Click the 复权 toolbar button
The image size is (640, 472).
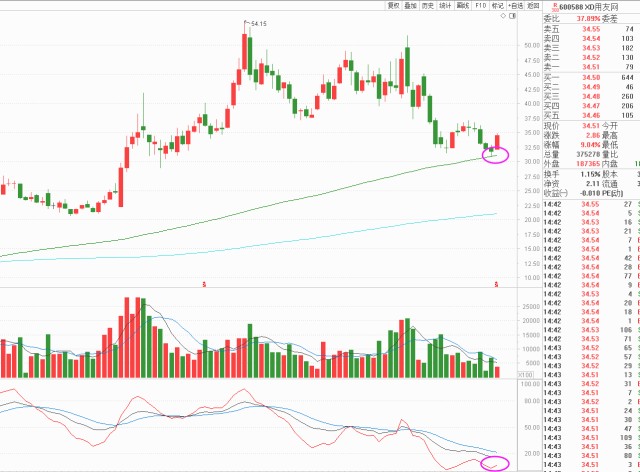point(394,5)
